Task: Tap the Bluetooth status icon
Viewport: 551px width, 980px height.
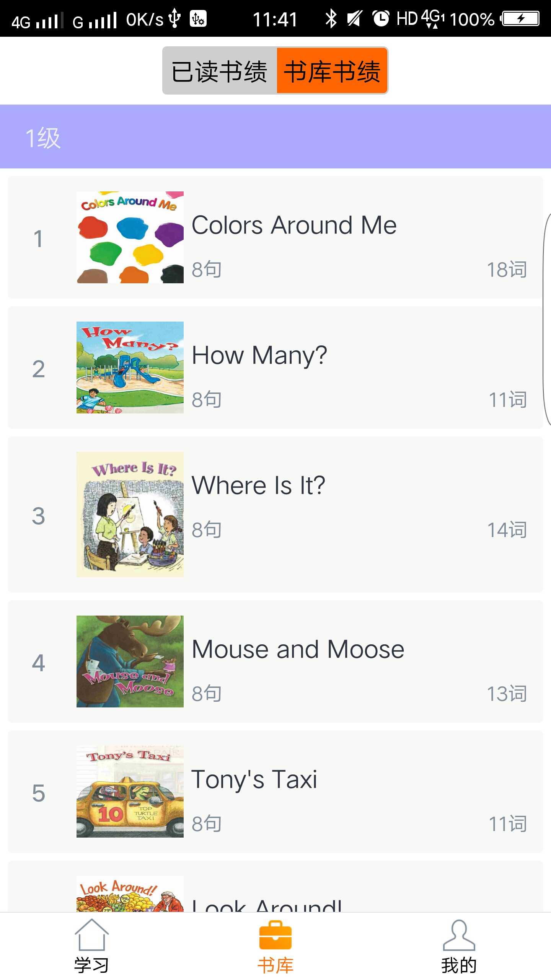Action: (331, 18)
